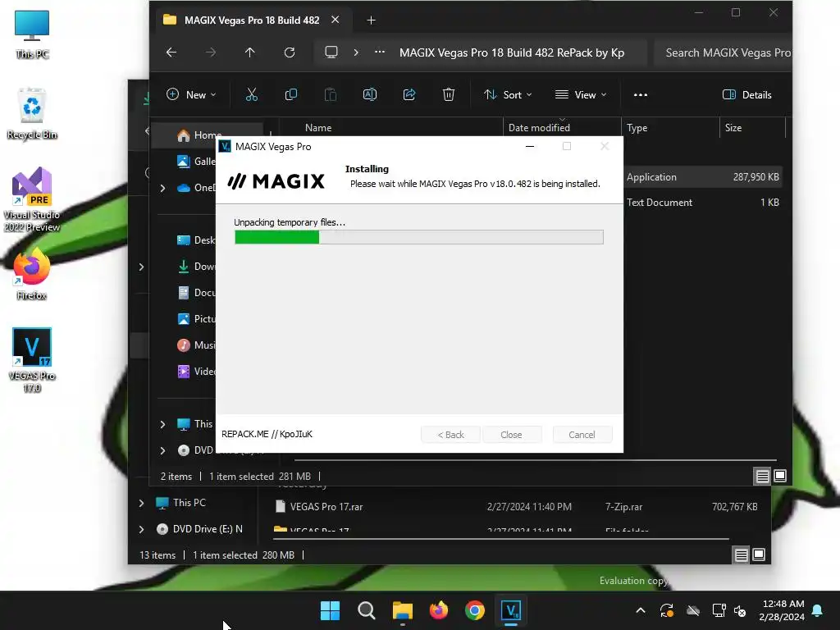Viewport: 840px width, 630px height.
Task: Open breadcrumb ellipsis in address bar
Action: click(x=379, y=52)
